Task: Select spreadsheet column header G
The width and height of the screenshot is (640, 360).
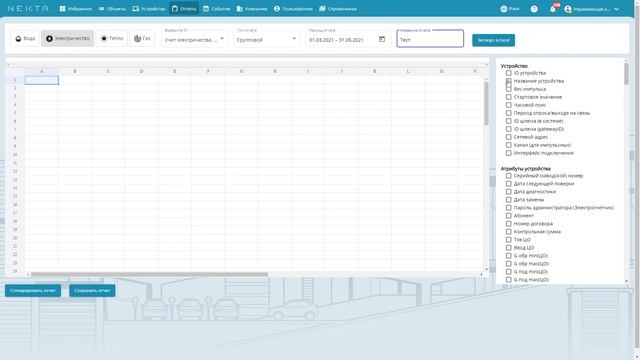Action: point(241,71)
